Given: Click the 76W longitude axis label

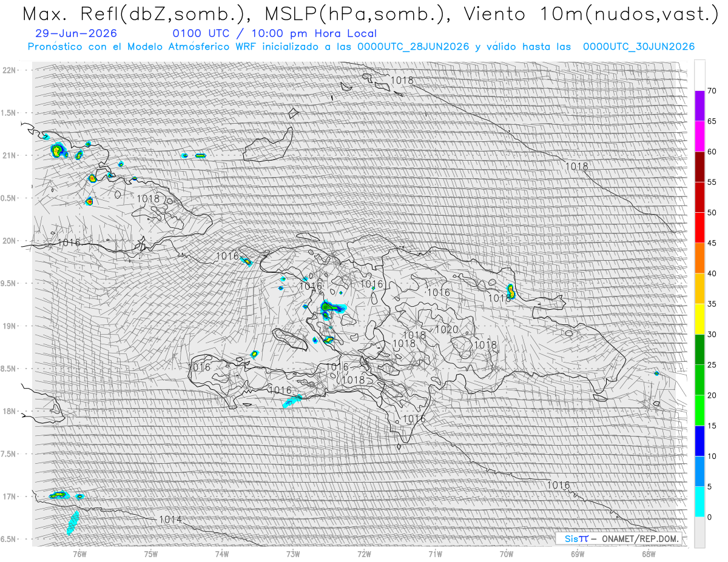Looking at the screenshot, I should point(79,553).
